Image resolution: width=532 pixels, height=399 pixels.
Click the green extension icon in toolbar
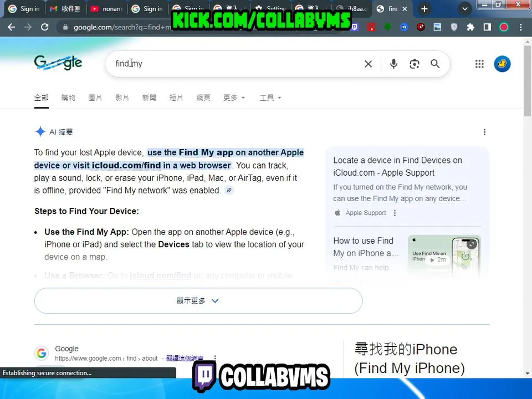coord(387,27)
